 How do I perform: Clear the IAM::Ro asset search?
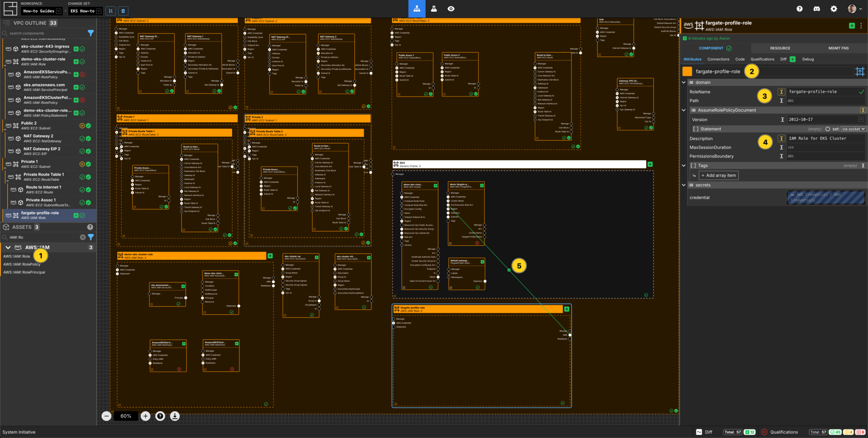[x=83, y=237]
